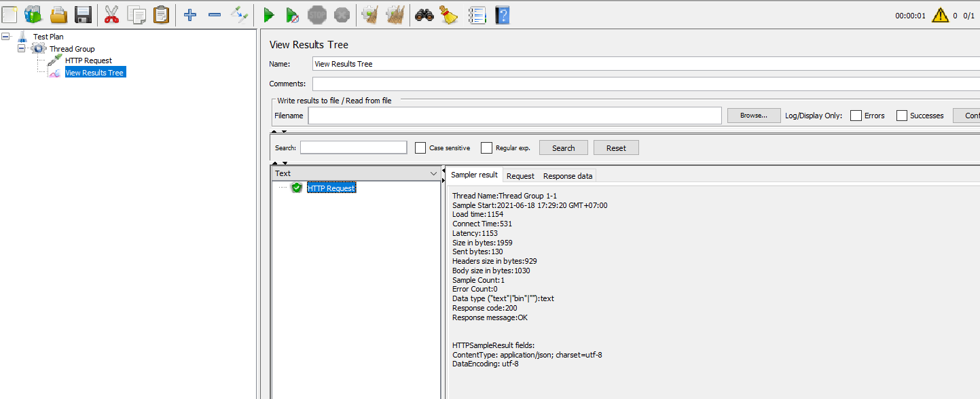This screenshot has width=980, height=399.
Task: Click the Size in bytes:1959 line
Action: [483, 243]
